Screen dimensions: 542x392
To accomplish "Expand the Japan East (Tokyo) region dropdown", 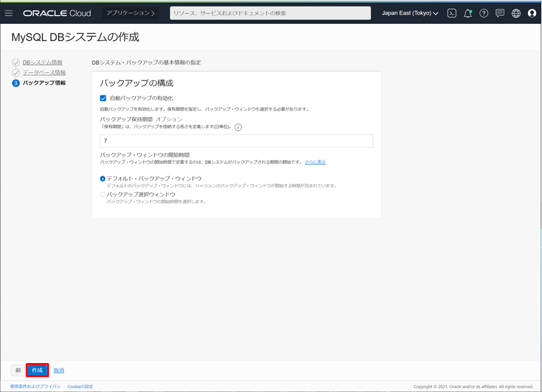I will pyautogui.click(x=410, y=13).
